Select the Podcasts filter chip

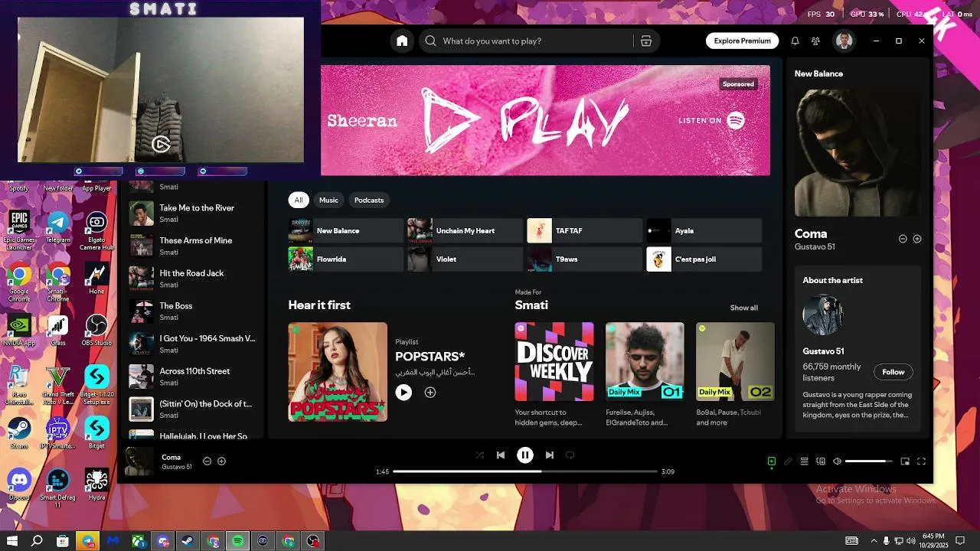click(369, 201)
